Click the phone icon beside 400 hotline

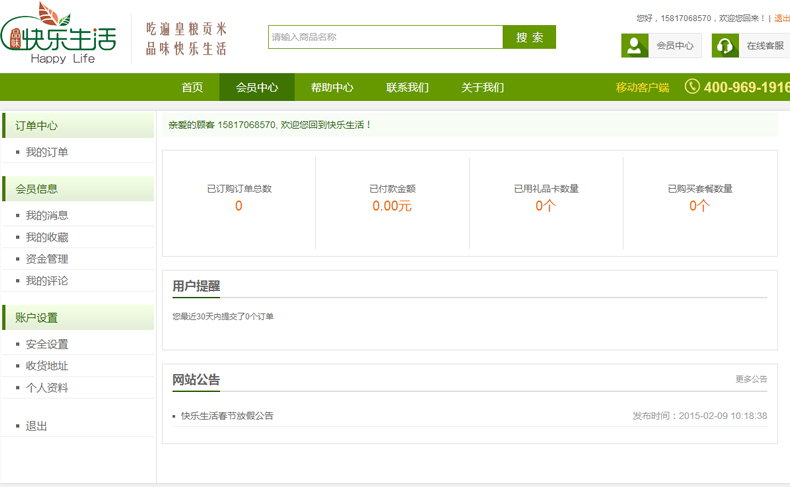click(692, 87)
